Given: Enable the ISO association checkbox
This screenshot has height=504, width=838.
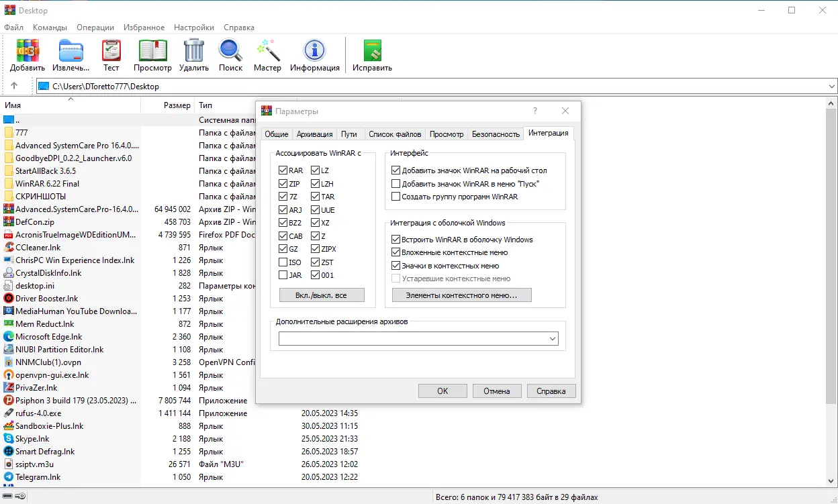Looking at the screenshot, I should click(283, 262).
